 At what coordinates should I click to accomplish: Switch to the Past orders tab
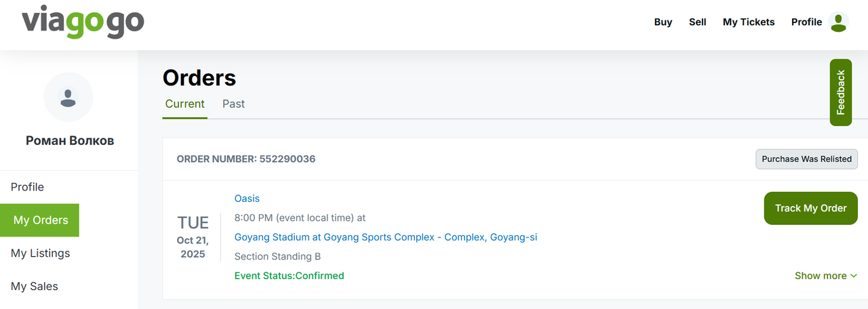point(233,104)
